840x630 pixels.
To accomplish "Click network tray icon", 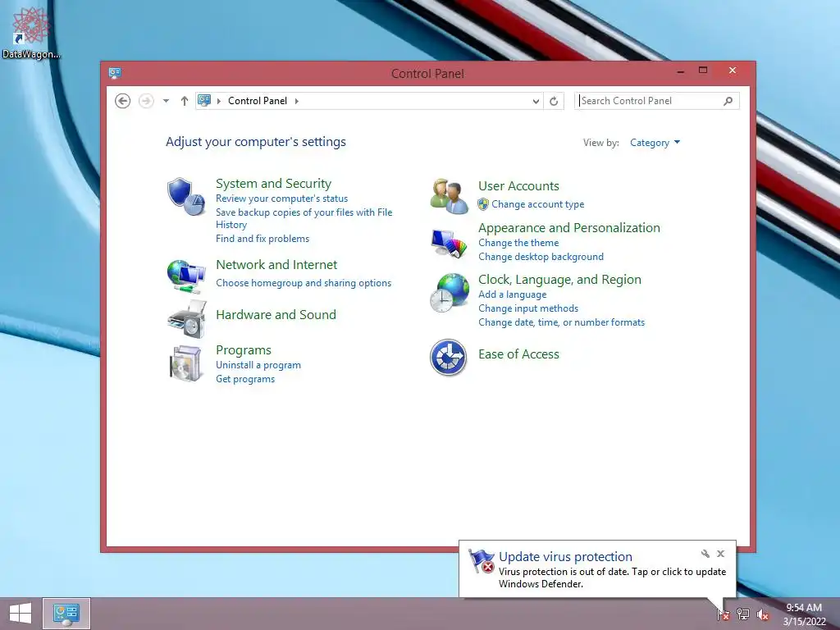I will coord(743,614).
